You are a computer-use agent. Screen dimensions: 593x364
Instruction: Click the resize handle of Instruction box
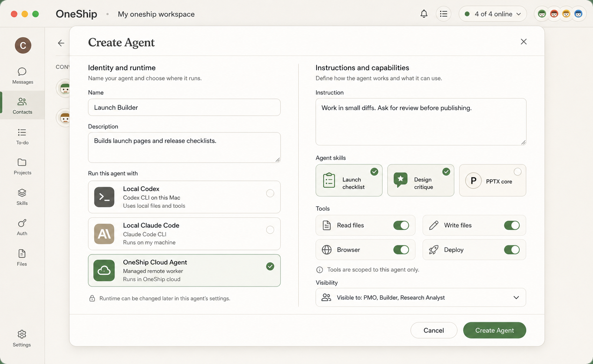pyautogui.click(x=523, y=142)
